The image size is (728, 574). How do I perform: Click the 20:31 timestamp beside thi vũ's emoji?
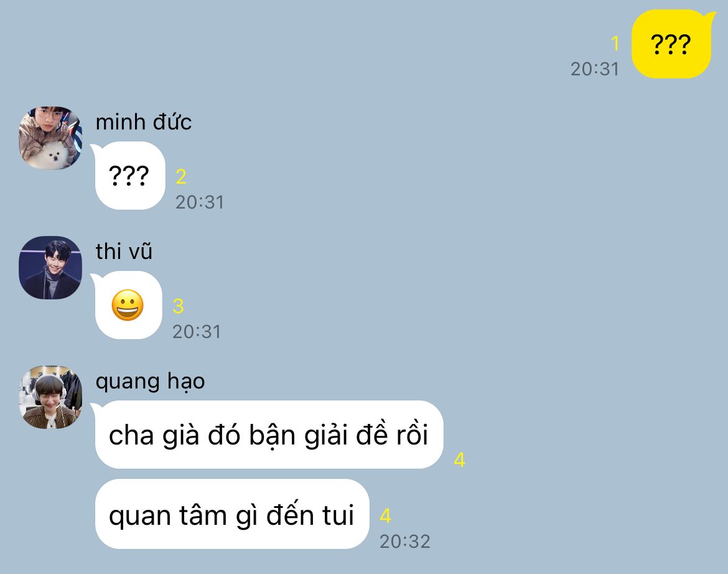(x=197, y=332)
